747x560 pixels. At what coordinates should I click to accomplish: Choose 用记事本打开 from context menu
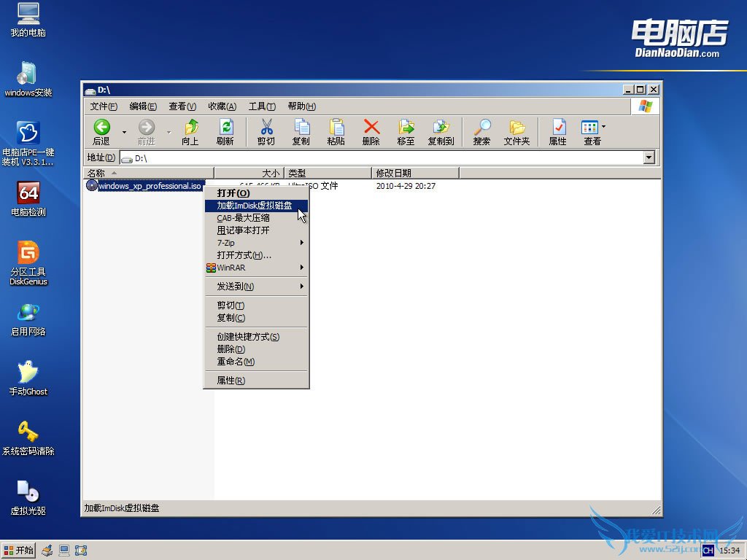tap(243, 230)
